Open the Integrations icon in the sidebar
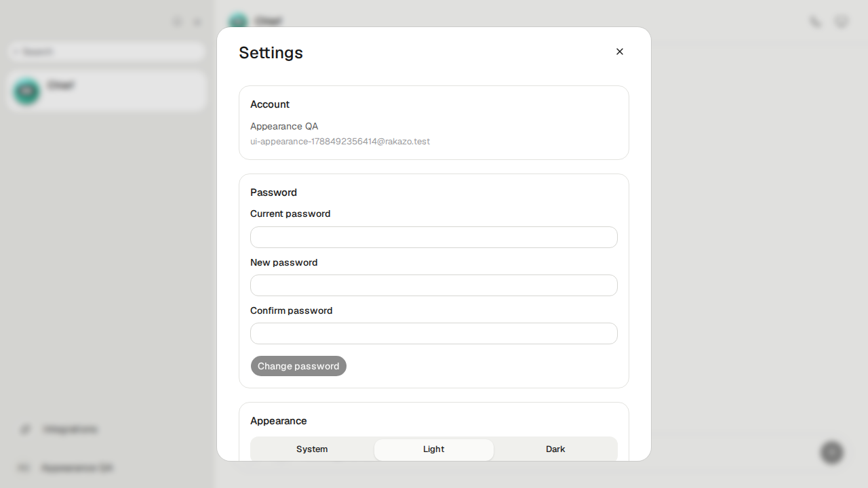Viewport: 868px width, 488px height. (x=26, y=429)
